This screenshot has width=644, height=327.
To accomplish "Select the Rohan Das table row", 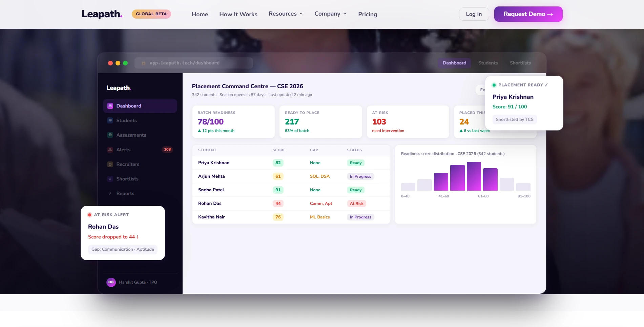I will (291, 204).
